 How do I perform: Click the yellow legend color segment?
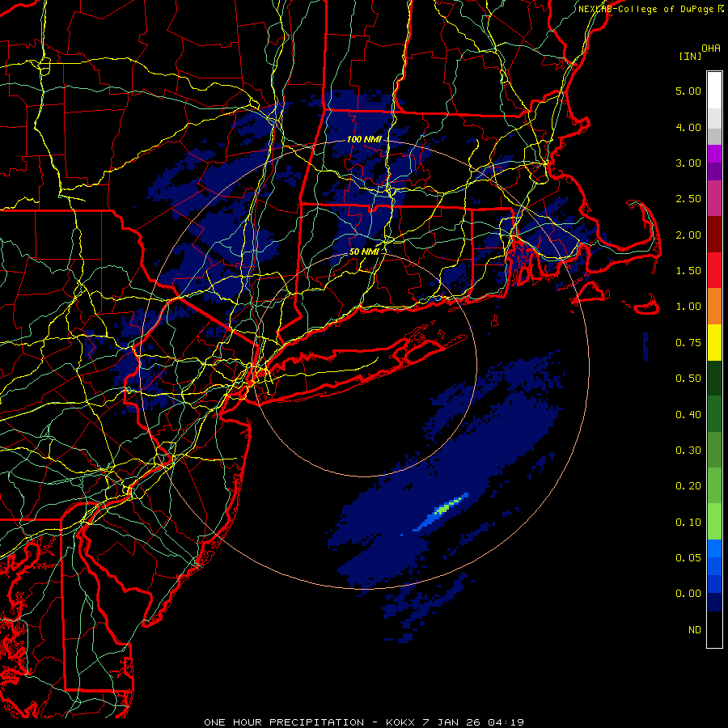click(714, 343)
